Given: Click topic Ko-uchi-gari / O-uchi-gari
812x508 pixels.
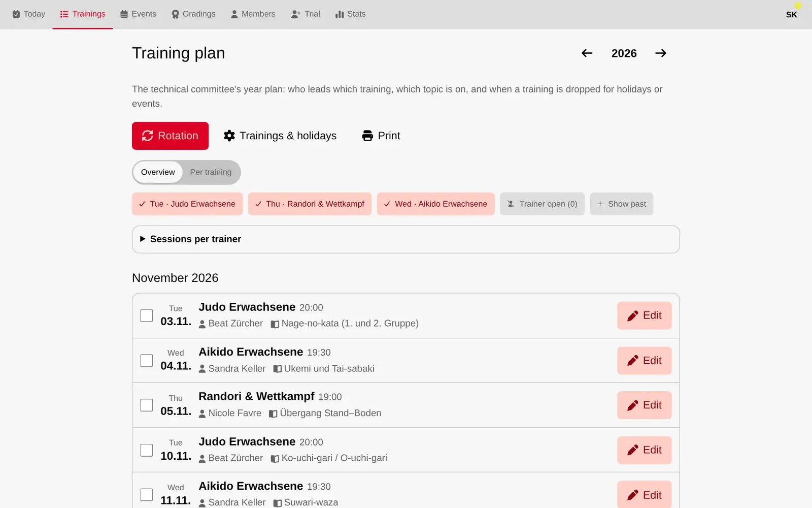Looking at the screenshot, I should [x=334, y=458].
